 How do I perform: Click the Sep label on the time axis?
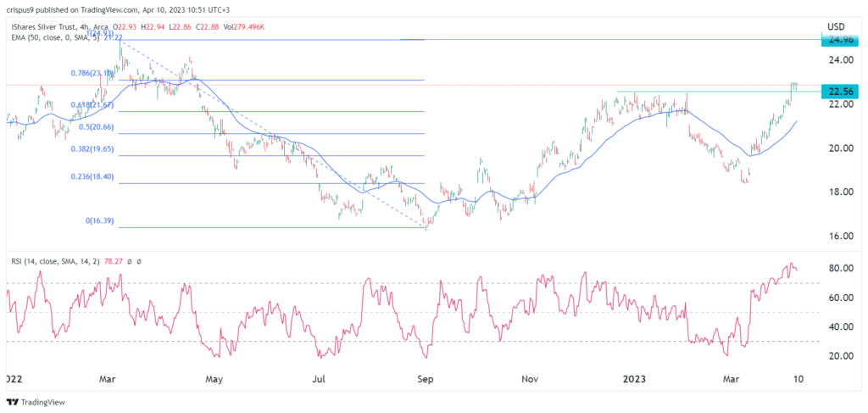pos(425,380)
